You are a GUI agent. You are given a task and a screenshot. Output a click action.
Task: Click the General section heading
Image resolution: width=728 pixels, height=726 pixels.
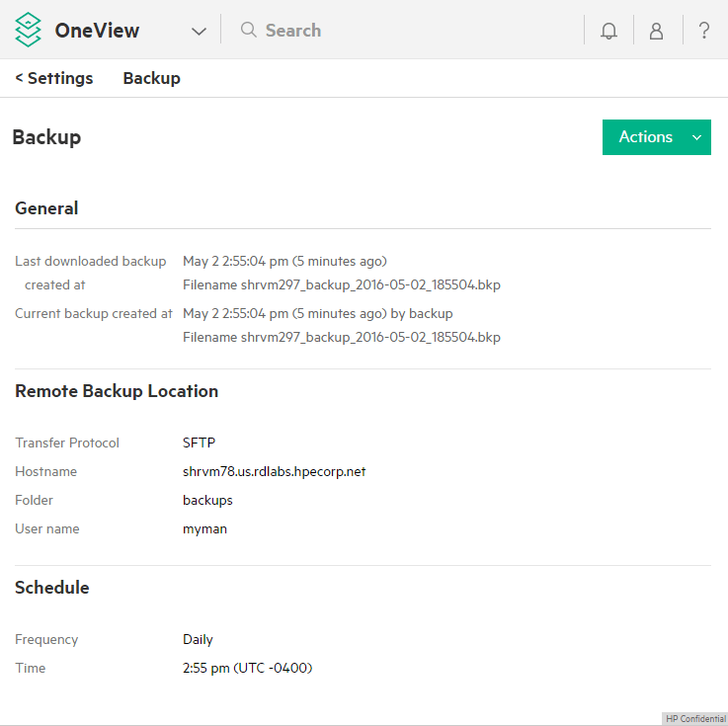coord(46,208)
